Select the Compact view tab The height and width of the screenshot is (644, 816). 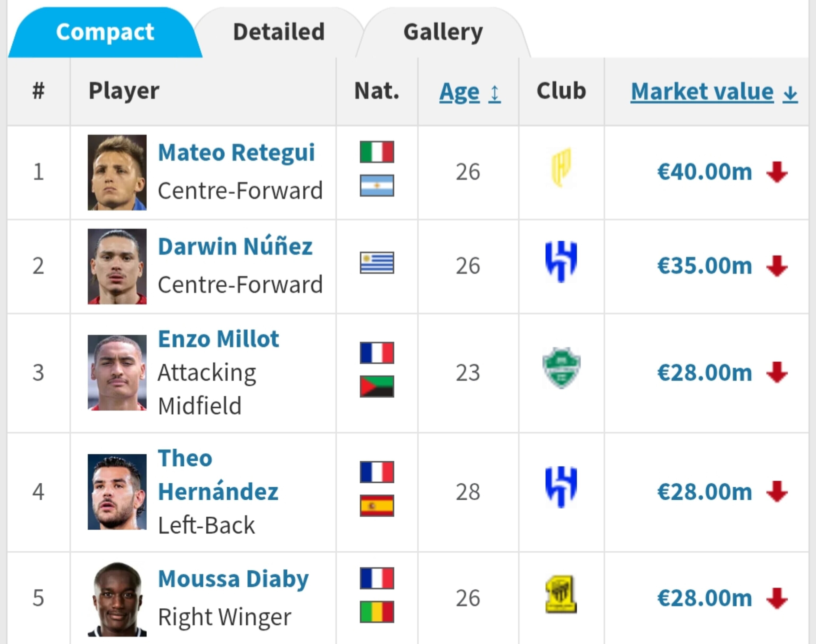click(x=105, y=32)
